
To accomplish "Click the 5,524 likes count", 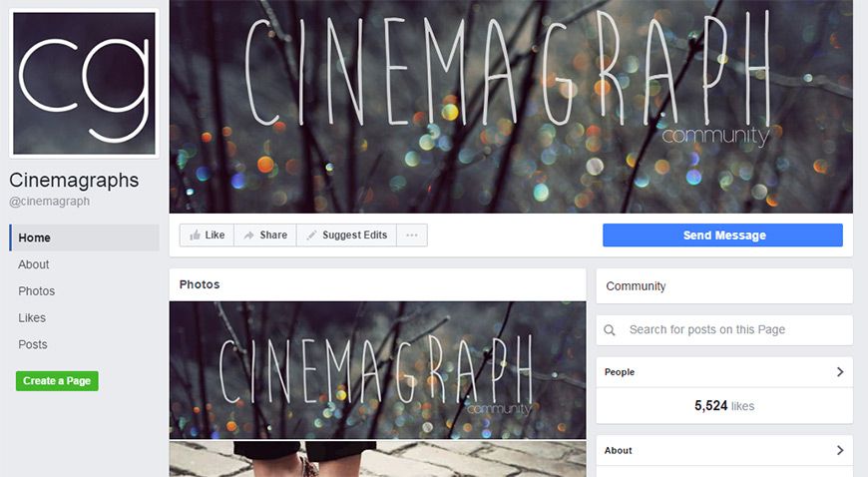I will (724, 406).
